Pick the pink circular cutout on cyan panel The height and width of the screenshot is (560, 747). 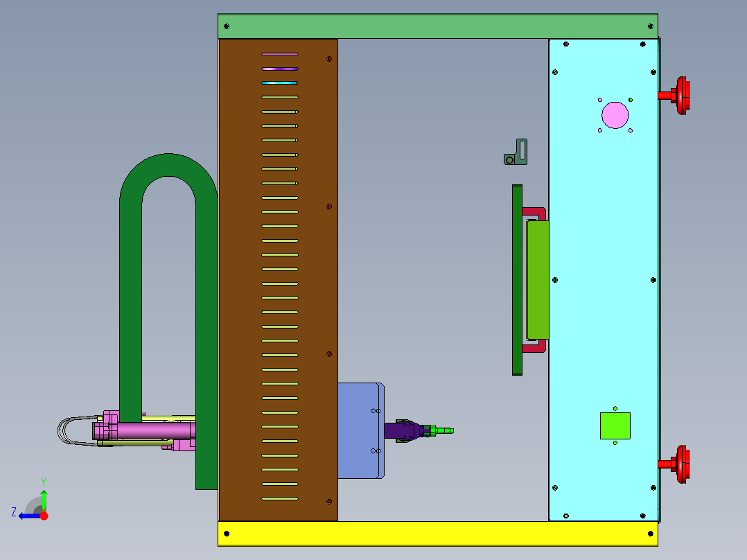(x=615, y=115)
